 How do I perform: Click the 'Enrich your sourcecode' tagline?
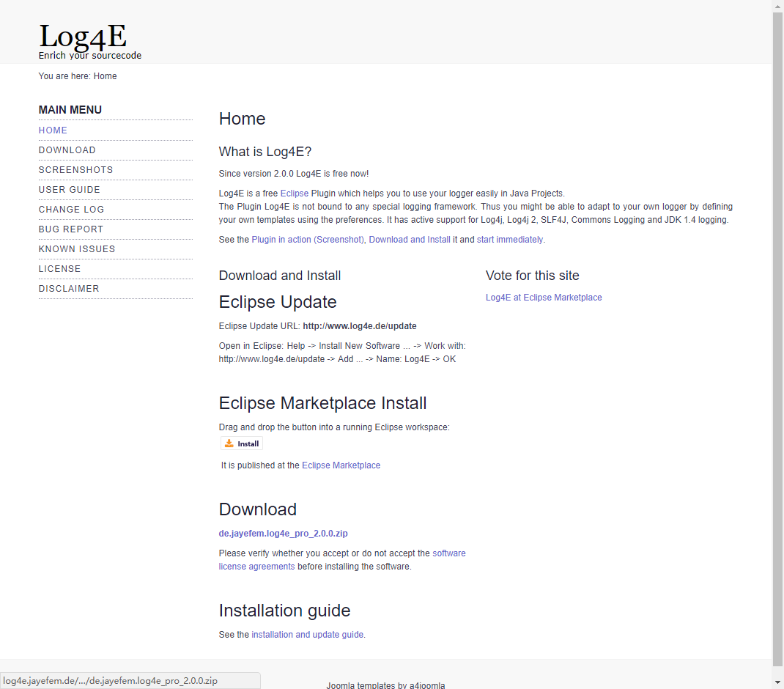90,56
